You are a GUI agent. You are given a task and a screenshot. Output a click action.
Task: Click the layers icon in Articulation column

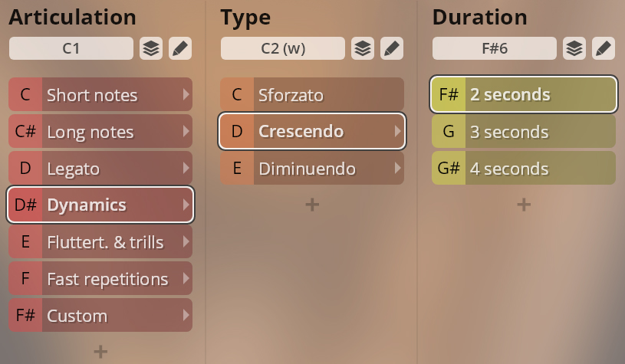(x=151, y=48)
